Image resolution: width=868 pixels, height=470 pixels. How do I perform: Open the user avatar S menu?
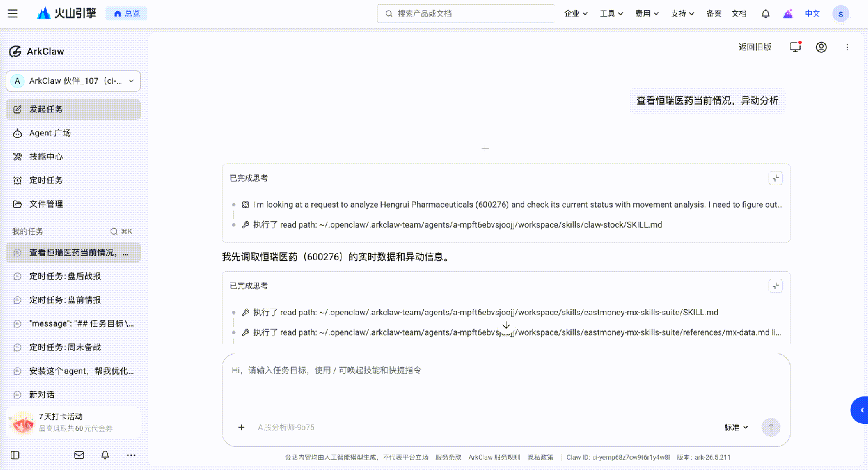click(841, 14)
